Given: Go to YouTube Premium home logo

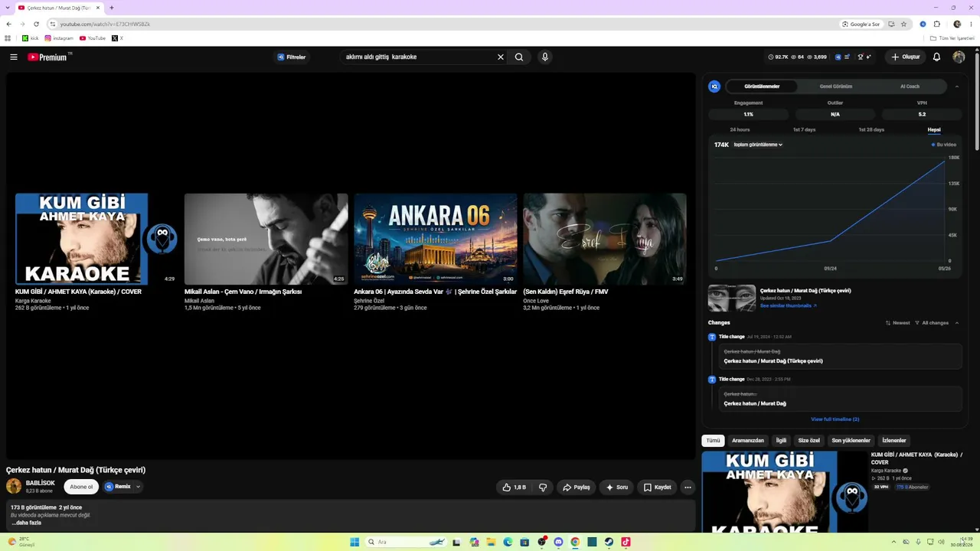Looking at the screenshot, I should [49, 57].
